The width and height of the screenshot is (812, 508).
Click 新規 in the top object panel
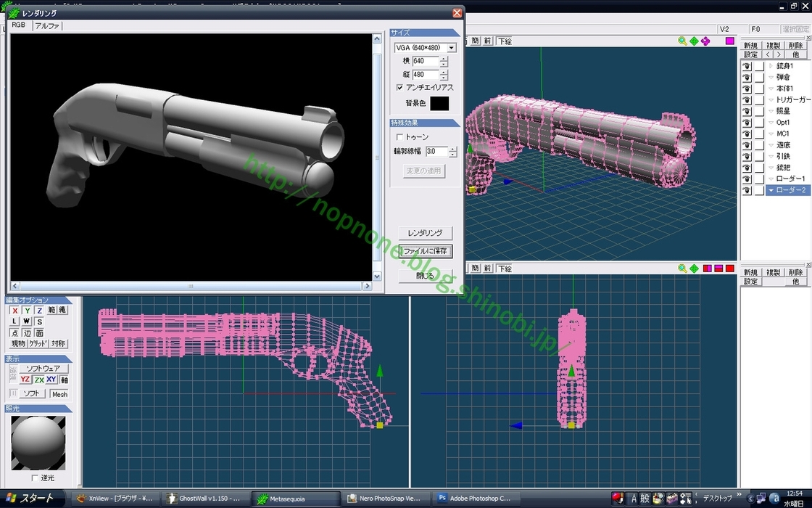(750, 46)
